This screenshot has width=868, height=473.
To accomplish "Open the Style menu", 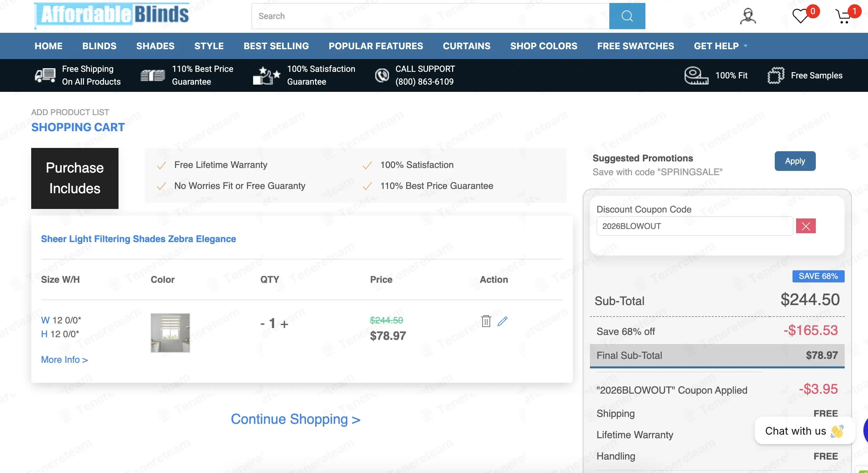I will point(209,46).
